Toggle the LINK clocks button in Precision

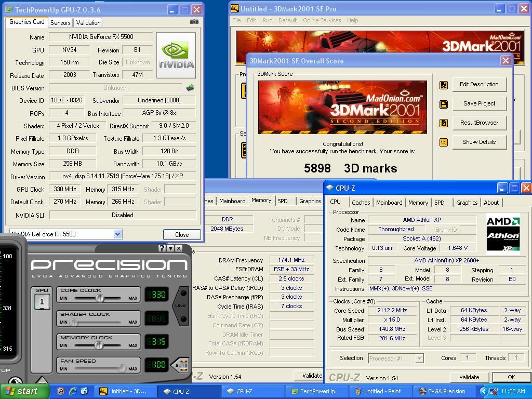181,305
